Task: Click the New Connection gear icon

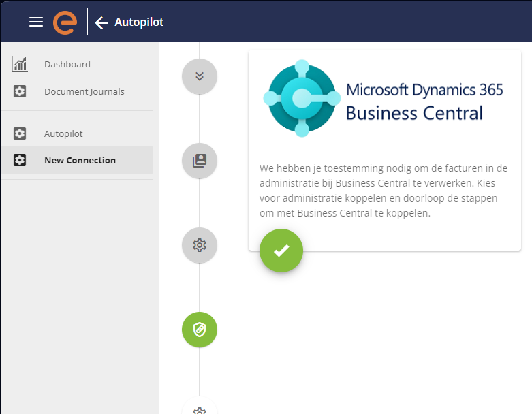Action: [x=20, y=160]
